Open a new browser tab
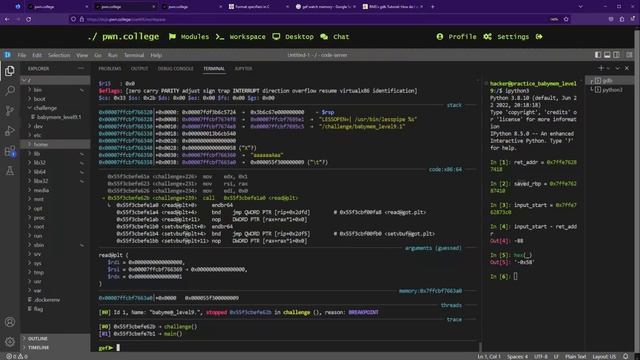This screenshot has width=640, height=360. 433,7
